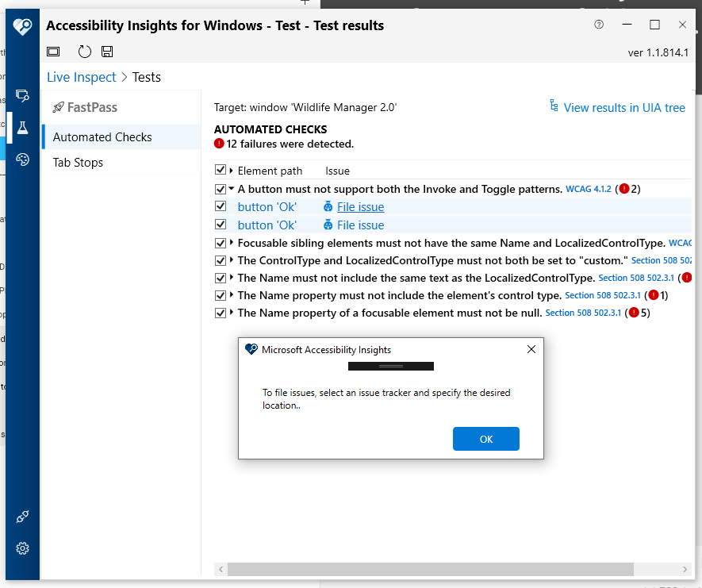Toggle Focusable sibling elements rule checkbox
Image resolution: width=702 pixels, height=588 pixels.
click(220, 243)
